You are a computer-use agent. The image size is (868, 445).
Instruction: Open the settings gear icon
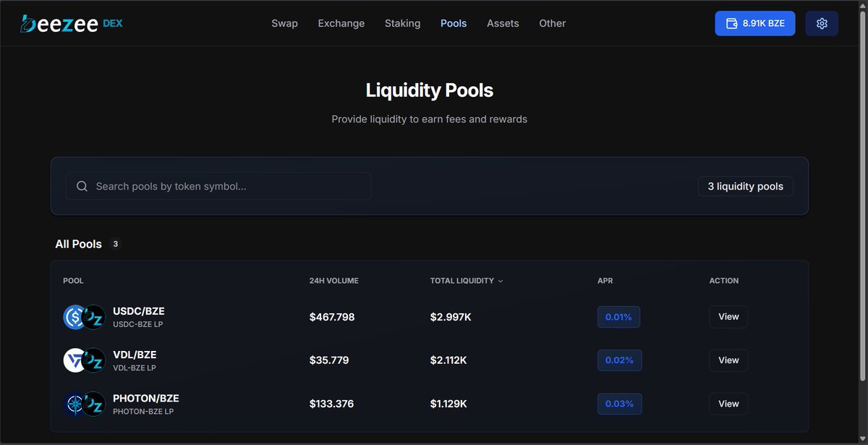822,22
